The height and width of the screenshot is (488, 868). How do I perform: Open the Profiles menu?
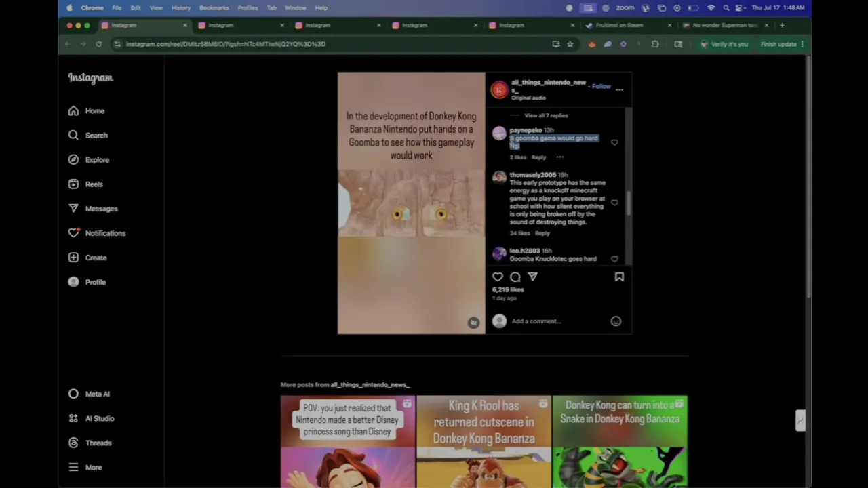pos(248,8)
